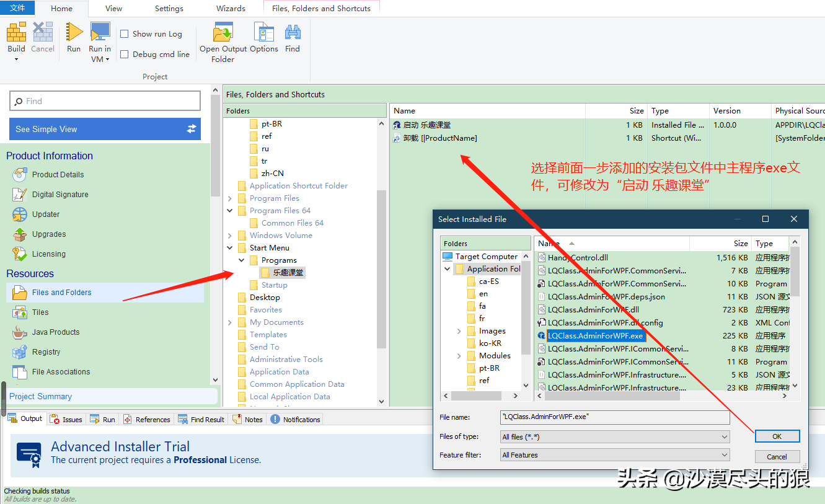
Task: Collapse the Program Files 64 folder
Action: (230, 211)
